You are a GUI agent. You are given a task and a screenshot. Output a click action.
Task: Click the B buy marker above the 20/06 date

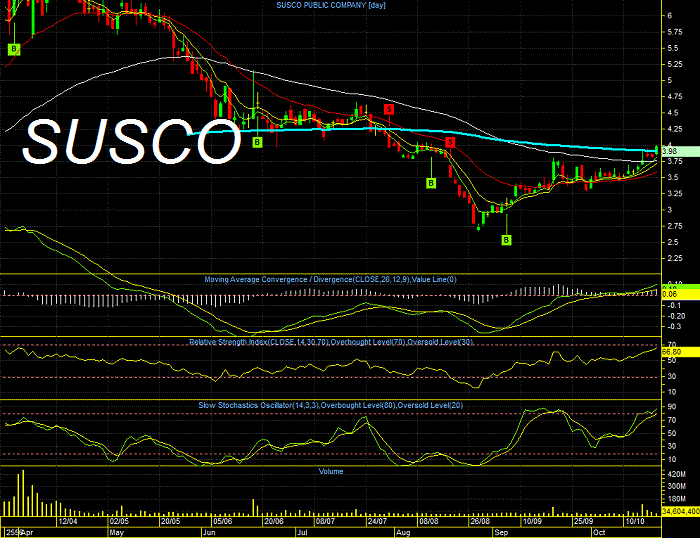[x=257, y=142]
